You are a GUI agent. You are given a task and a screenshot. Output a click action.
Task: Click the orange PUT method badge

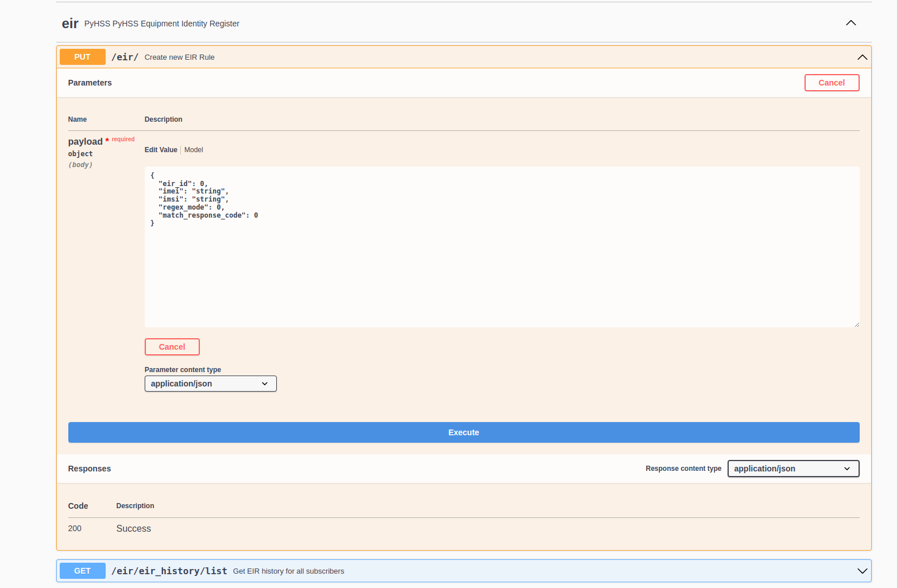click(82, 57)
